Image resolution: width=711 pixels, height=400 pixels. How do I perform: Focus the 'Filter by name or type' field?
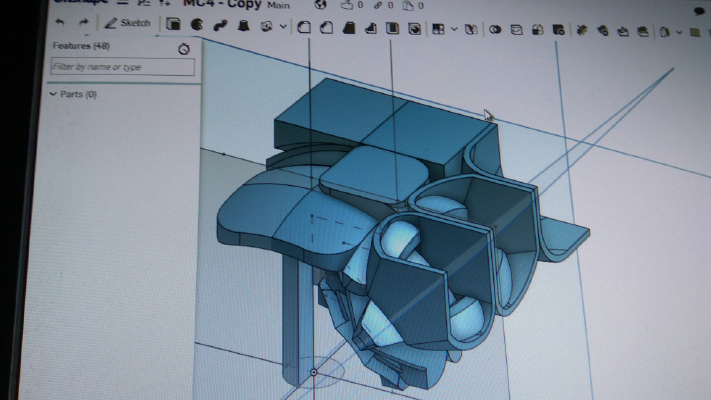(x=122, y=67)
